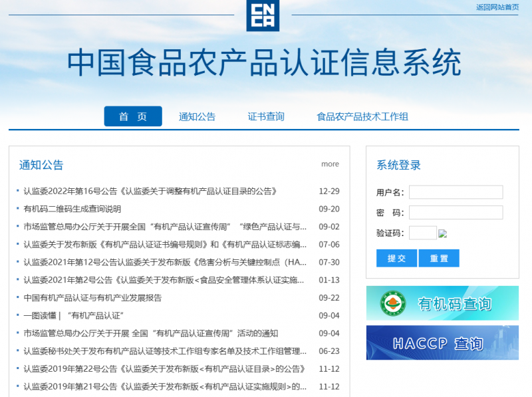Open the 有机码查询 banner

click(442, 303)
